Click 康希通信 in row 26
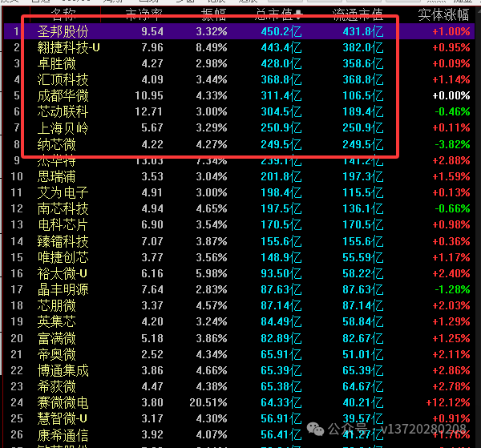The image size is (481, 448). click(x=63, y=434)
